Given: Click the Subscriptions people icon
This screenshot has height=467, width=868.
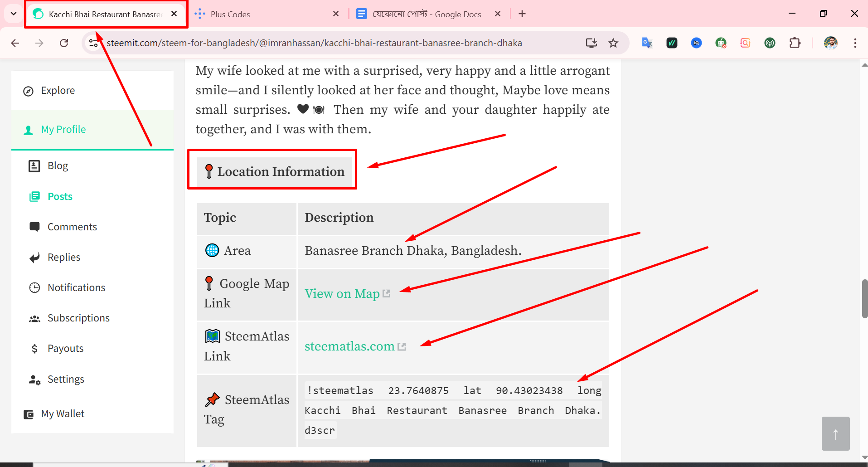Looking at the screenshot, I should tap(34, 319).
